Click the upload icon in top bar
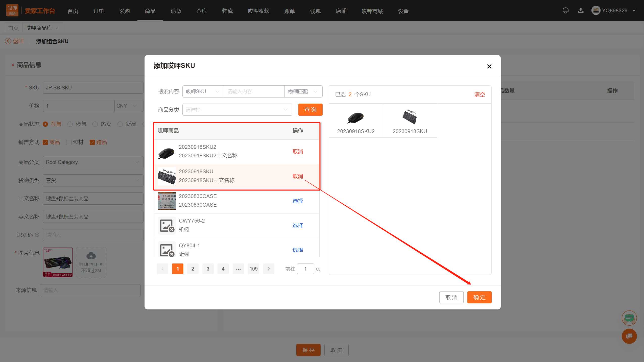This screenshot has width=644, height=362. tap(581, 11)
